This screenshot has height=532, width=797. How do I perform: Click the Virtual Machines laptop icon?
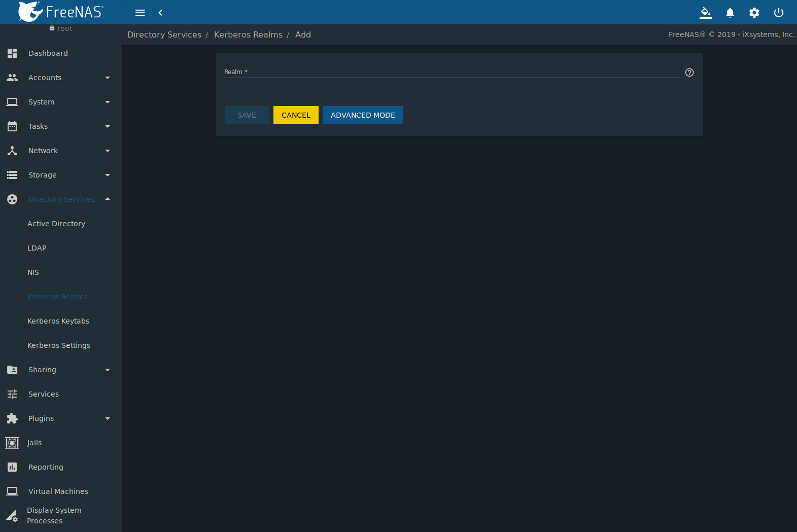tap(12, 491)
